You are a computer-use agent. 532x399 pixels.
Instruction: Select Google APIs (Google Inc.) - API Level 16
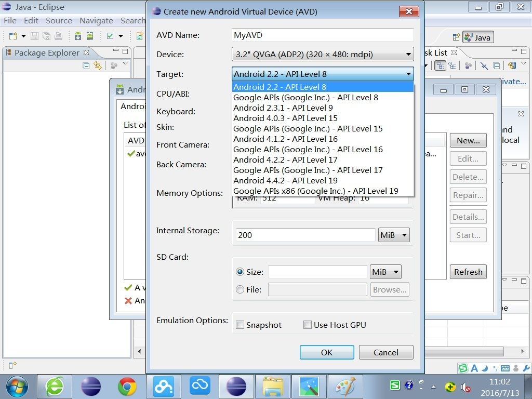[323, 149]
